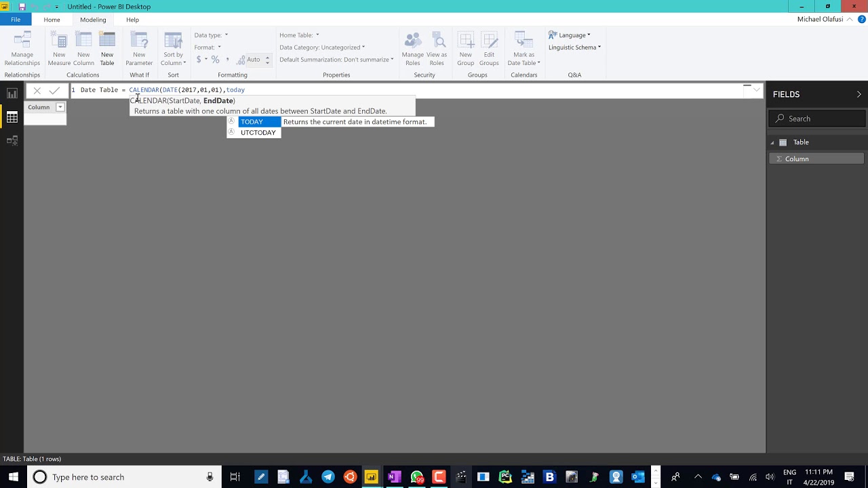Image resolution: width=868 pixels, height=488 pixels.
Task: Open the notification center icon
Action: point(849,477)
